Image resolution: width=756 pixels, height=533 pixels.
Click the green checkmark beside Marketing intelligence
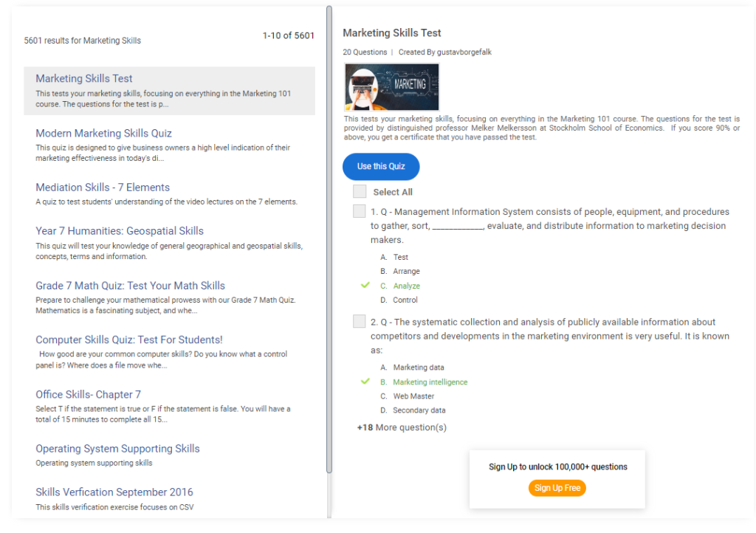click(x=365, y=382)
